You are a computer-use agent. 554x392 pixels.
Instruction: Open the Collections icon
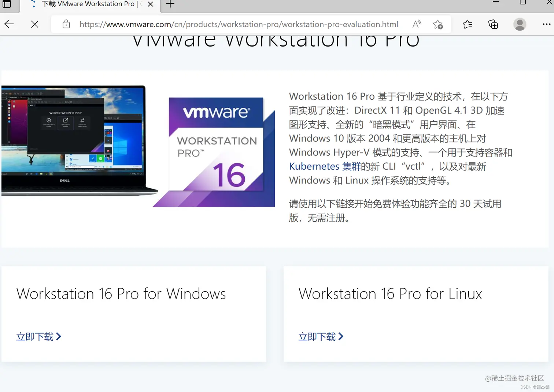click(x=493, y=25)
